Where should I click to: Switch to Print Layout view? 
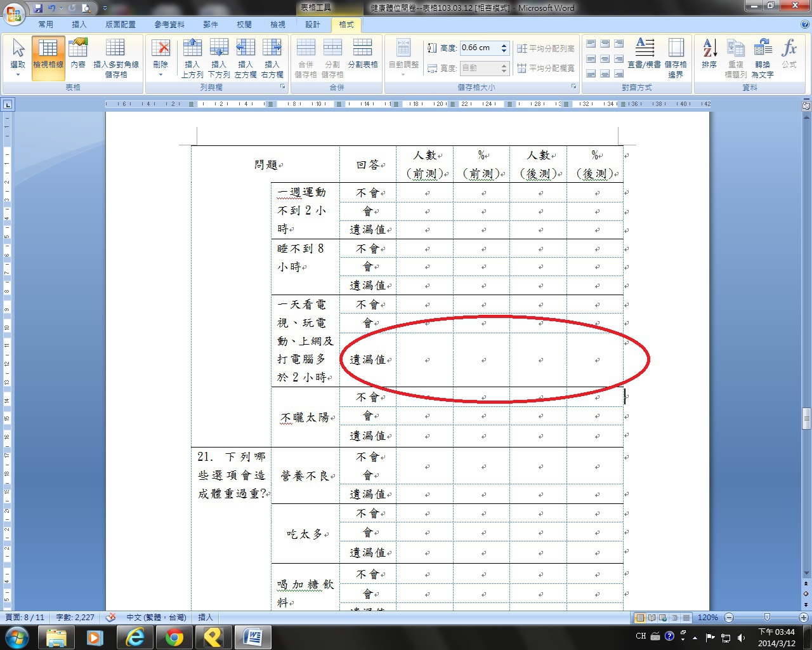(640, 618)
